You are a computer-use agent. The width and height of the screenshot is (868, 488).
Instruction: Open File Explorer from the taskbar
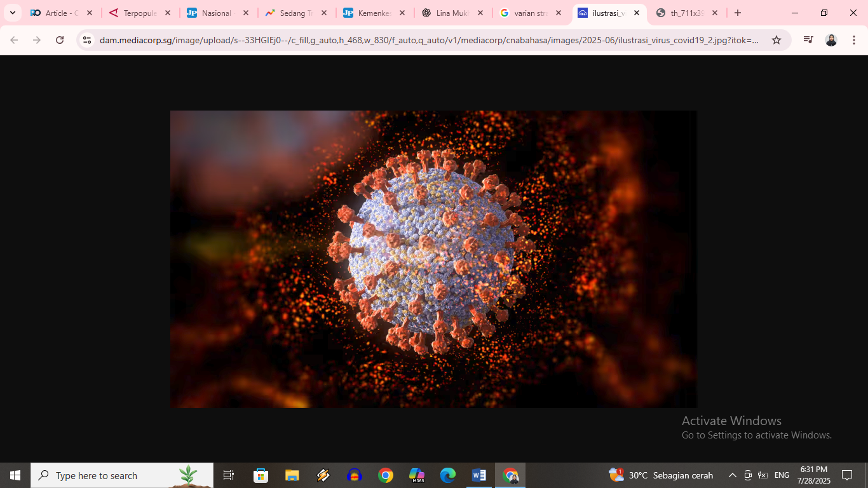(292, 475)
